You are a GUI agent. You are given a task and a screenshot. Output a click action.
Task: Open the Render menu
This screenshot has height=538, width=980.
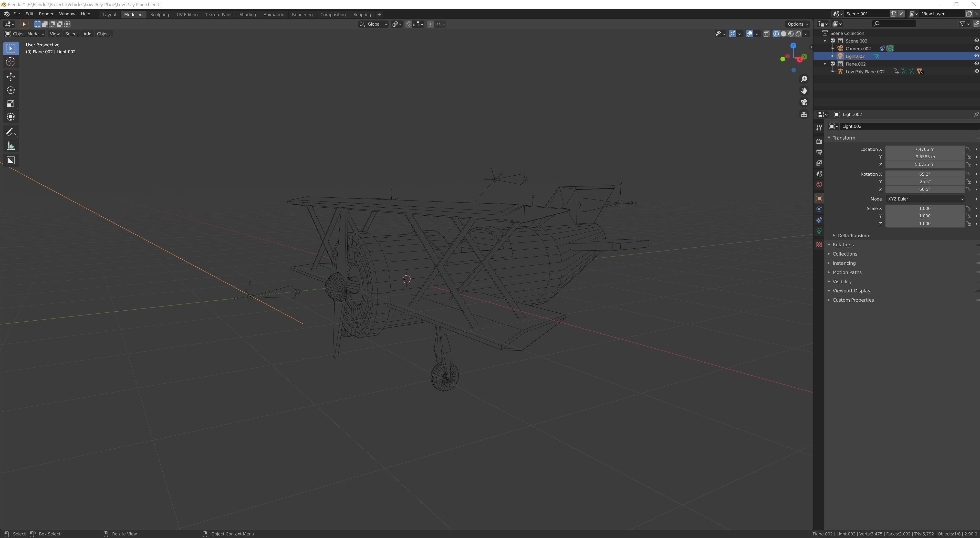[x=46, y=14]
